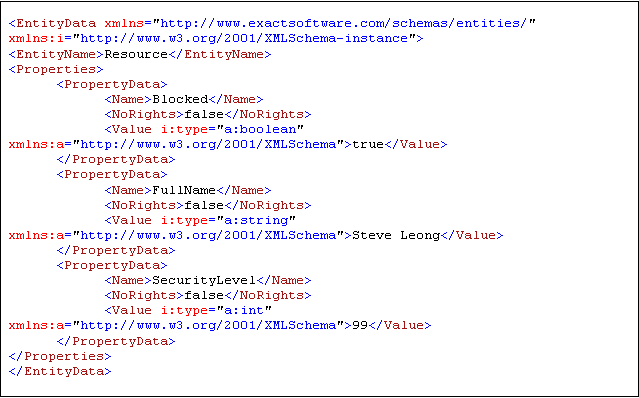Click the a:int type attribute value
Image resolution: width=639 pixels, height=398 pixels.
tap(244, 310)
